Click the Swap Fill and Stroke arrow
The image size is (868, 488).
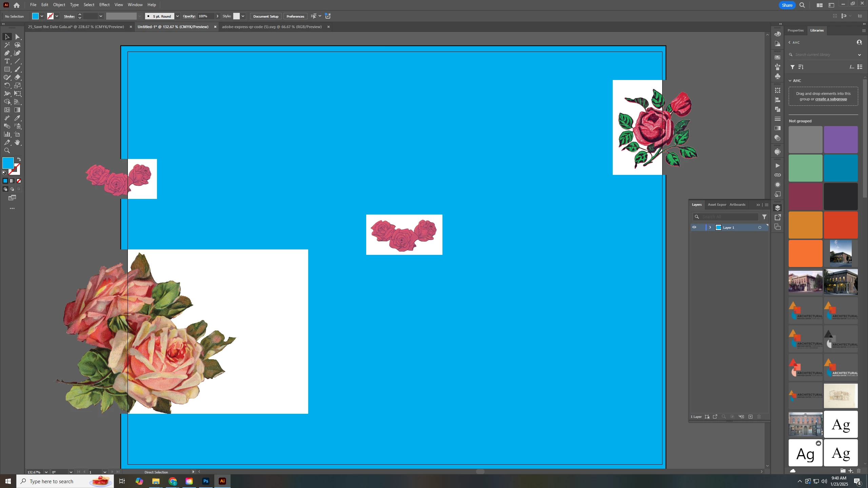[19, 159]
